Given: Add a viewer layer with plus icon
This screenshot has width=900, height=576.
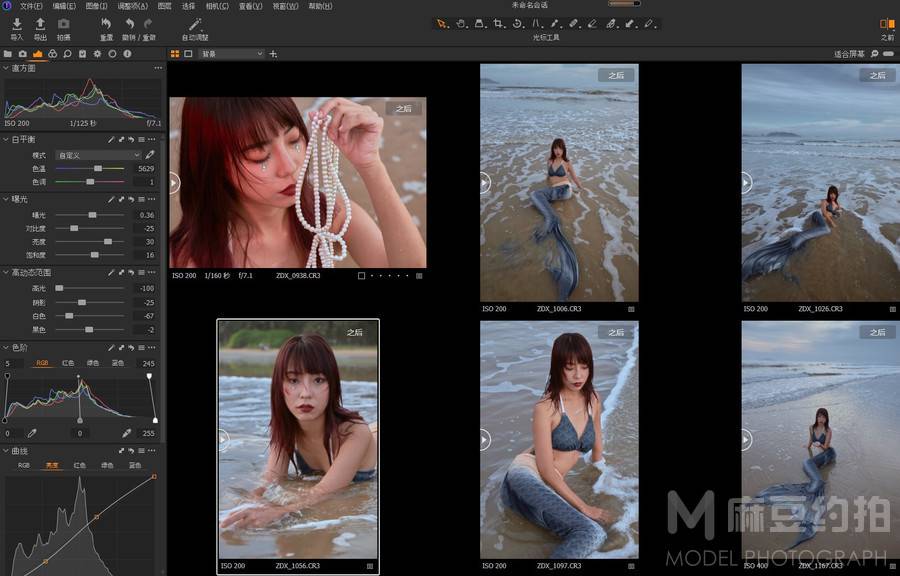Looking at the screenshot, I should pos(273,54).
